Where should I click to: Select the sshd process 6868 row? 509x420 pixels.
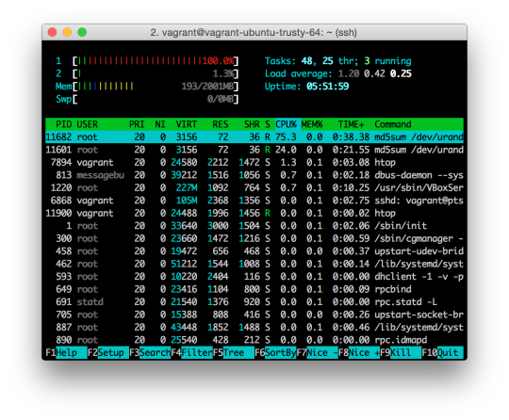[x=254, y=201]
